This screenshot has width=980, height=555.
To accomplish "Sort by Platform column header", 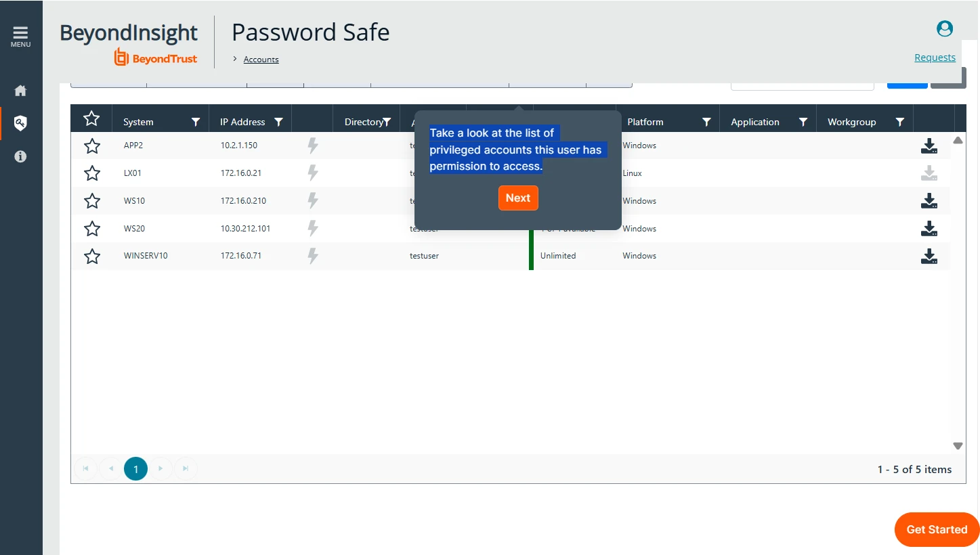I will click(x=645, y=123).
